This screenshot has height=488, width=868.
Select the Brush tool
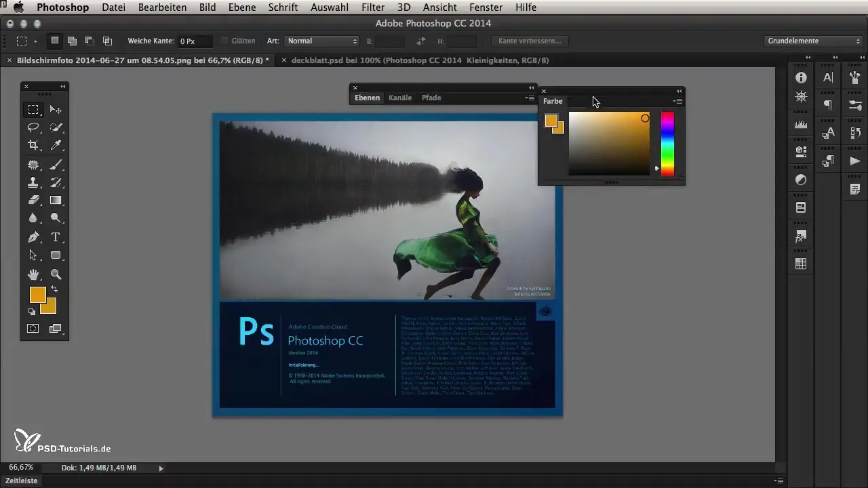56,164
